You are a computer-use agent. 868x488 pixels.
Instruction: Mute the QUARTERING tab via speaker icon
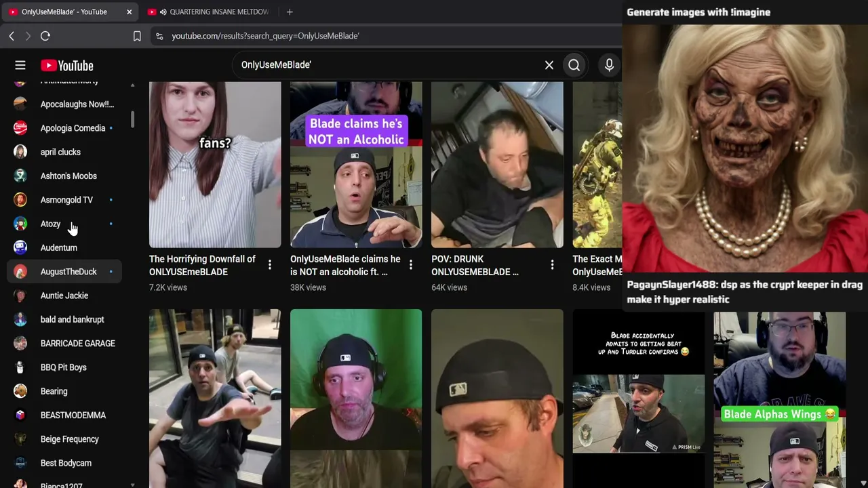coord(163,12)
